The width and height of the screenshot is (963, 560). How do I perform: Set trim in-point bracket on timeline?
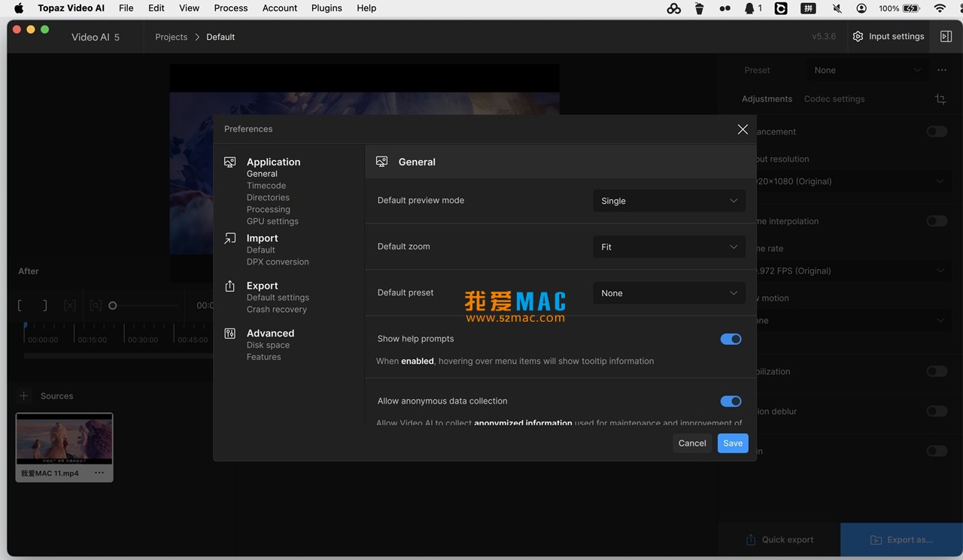coord(20,305)
